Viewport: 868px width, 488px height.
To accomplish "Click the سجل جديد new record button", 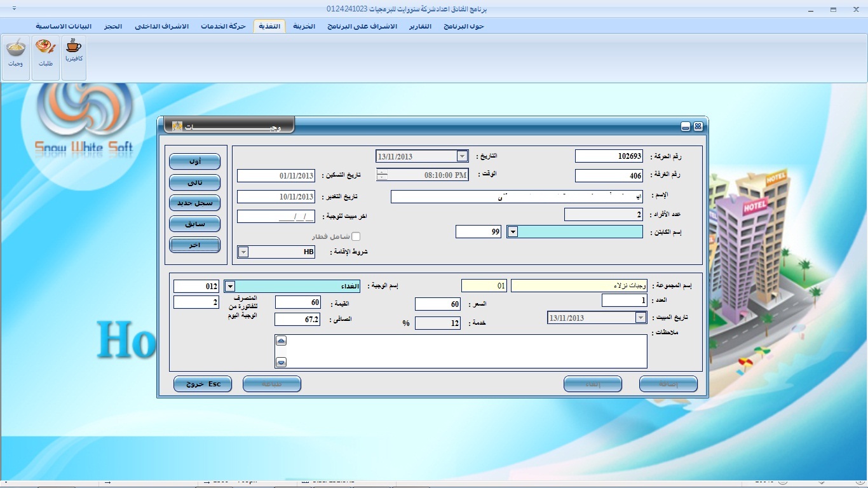I will (194, 203).
